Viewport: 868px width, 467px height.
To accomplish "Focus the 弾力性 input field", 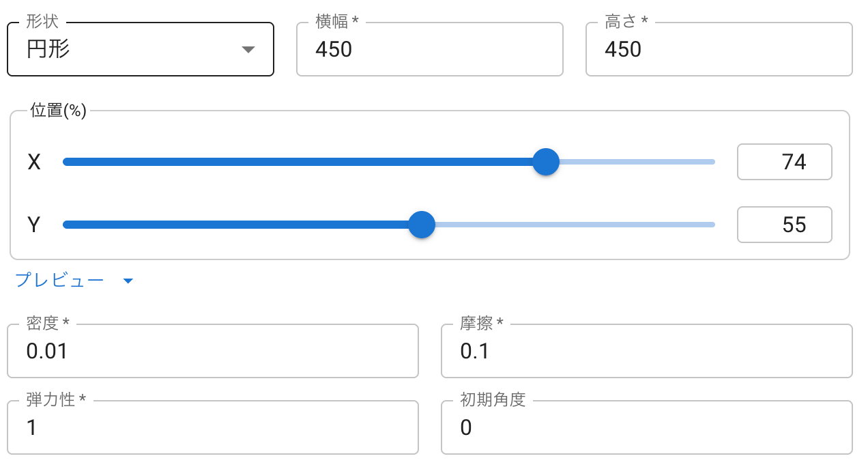I will [x=213, y=427].
